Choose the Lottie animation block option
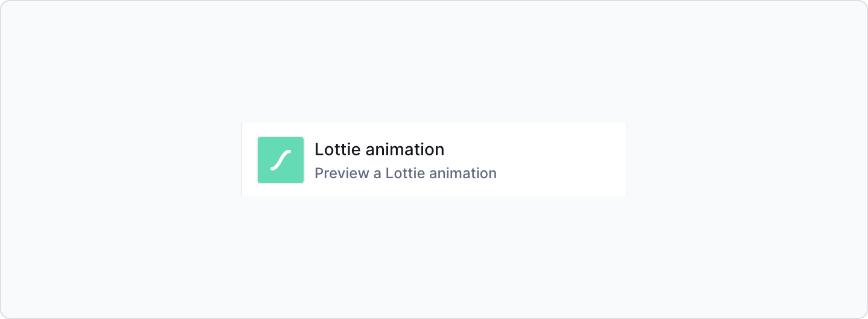 click(x=434, y=159)
